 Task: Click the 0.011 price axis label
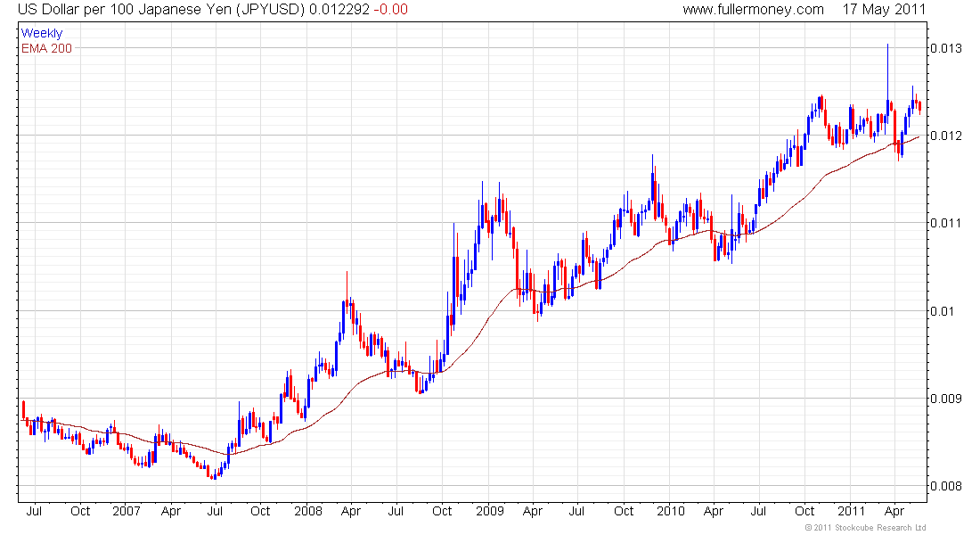[945, 224]
